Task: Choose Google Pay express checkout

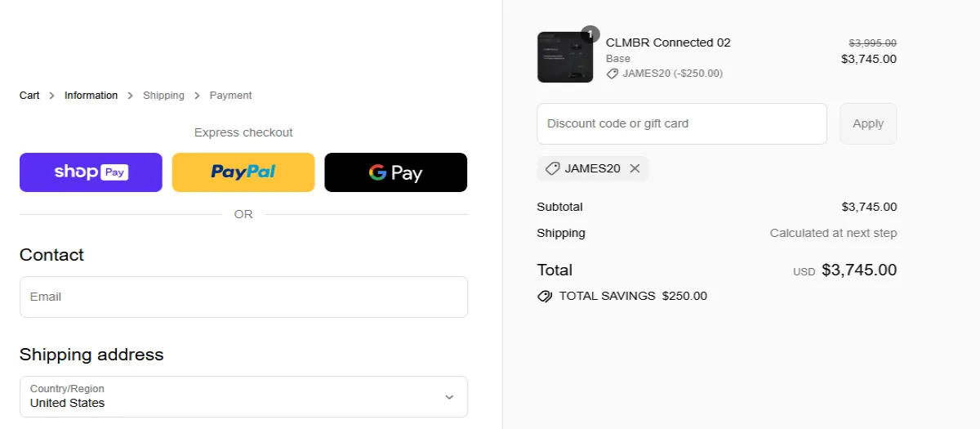Action: tap(395, 172)
